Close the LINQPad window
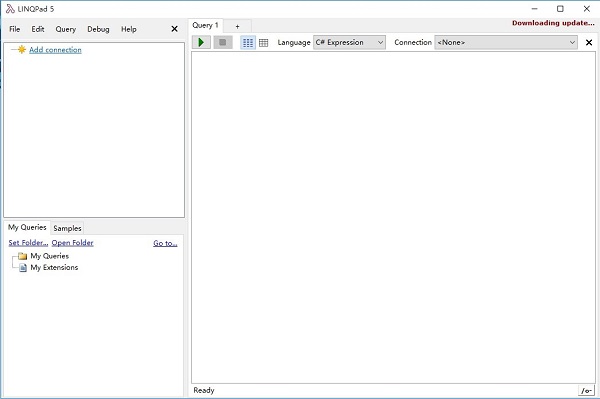The width and height of the screenshot is (600, 399). pyautogui.click(x=587, y=9)
